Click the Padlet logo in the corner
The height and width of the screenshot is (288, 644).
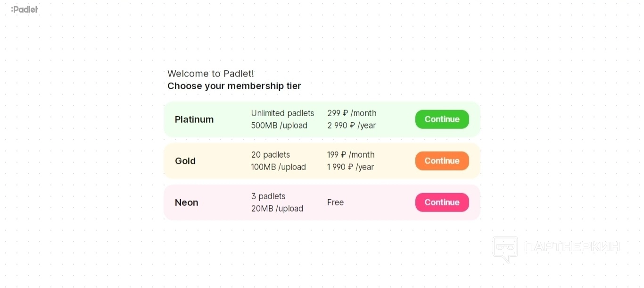(25, 9)
